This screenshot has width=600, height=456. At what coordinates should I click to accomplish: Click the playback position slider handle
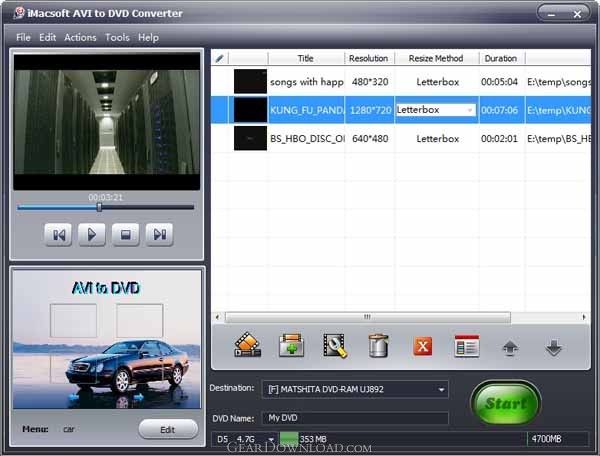point(99,207)
